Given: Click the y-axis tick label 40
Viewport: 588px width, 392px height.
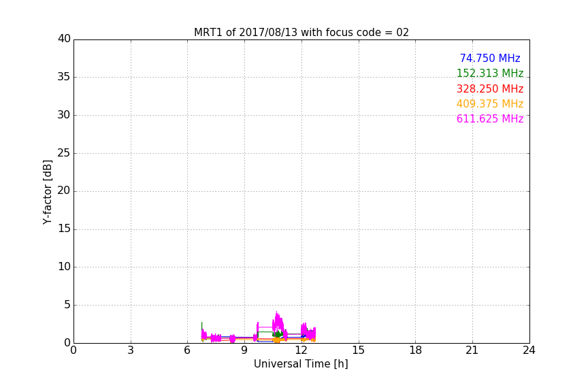Looking at the screenshot, I should pos(64,39).
